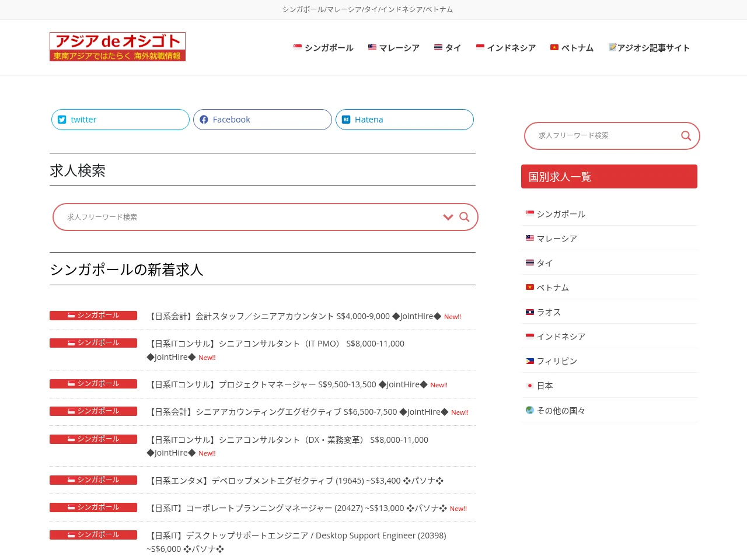Click the main search magnifier icon
Screen dimensions: 747x560
pyautogui.click(x=465, y=217)
